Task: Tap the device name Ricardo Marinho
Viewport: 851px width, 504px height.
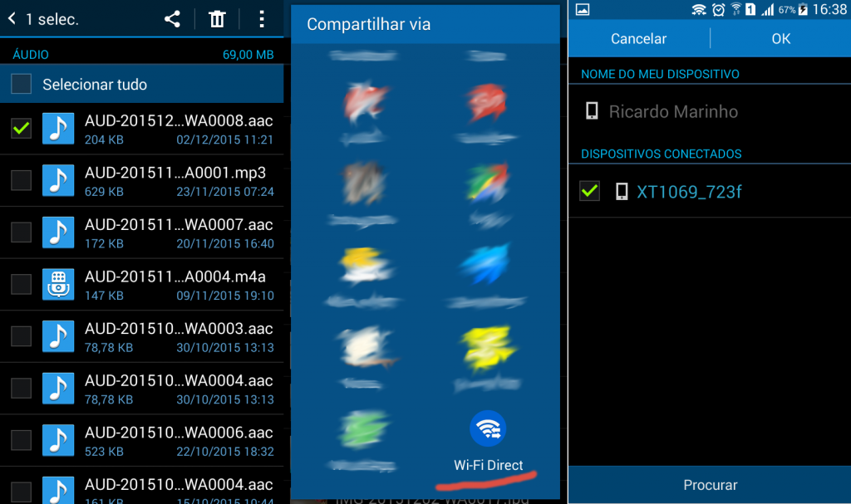Action: [673, 111]
